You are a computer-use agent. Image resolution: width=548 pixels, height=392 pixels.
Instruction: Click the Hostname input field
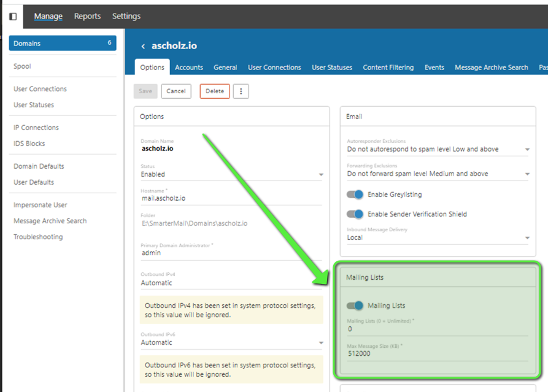click(x=231, y=199)
